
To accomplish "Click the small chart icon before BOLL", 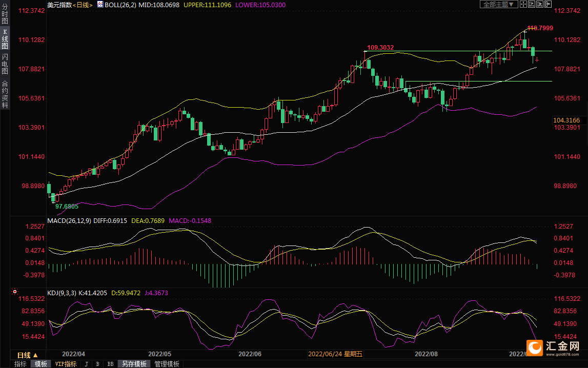I will [100, 5].
